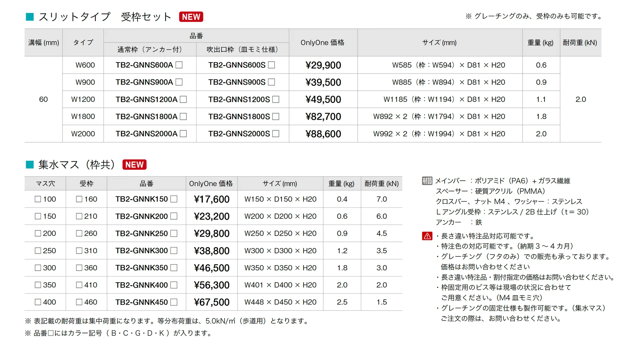644x351 pixels.
Task: Click teal square bullet before スリットタイプ
Action: (30, 17)
